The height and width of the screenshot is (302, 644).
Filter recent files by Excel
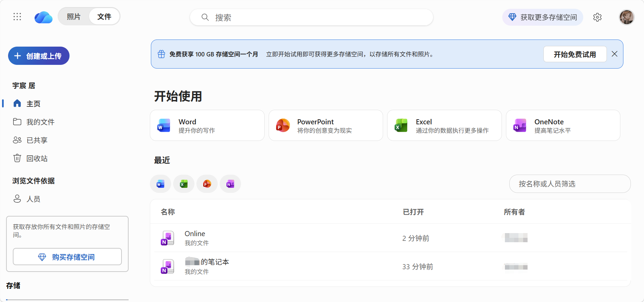click(x=184, y=184)
